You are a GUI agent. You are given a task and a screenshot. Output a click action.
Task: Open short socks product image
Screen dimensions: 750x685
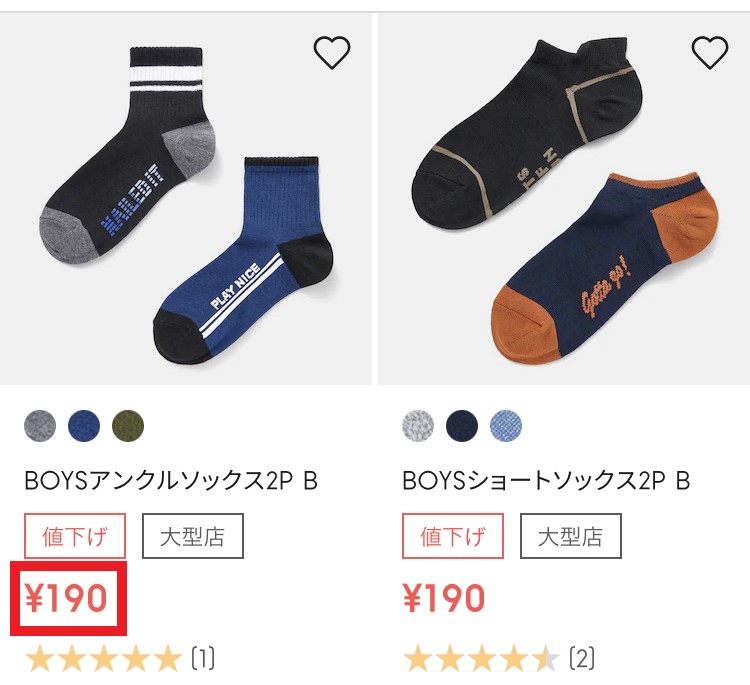click(x=564, y=199)
